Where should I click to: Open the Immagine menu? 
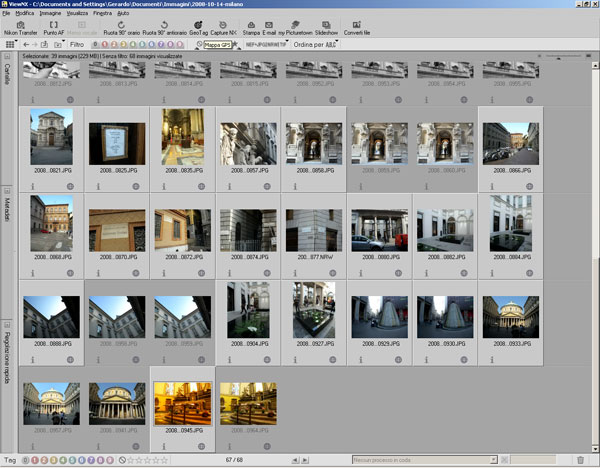pos(50,13)
